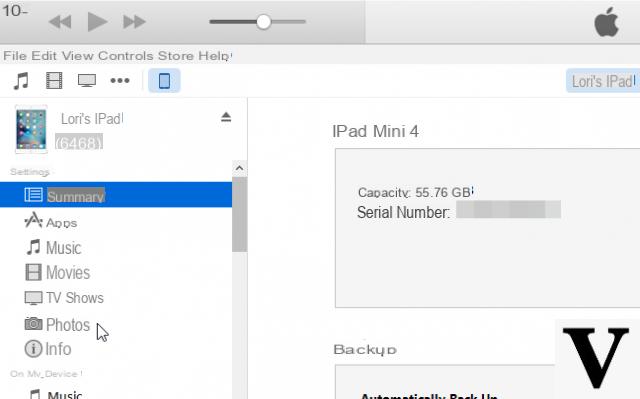Open the Edit menu

[x=44, y=55]
